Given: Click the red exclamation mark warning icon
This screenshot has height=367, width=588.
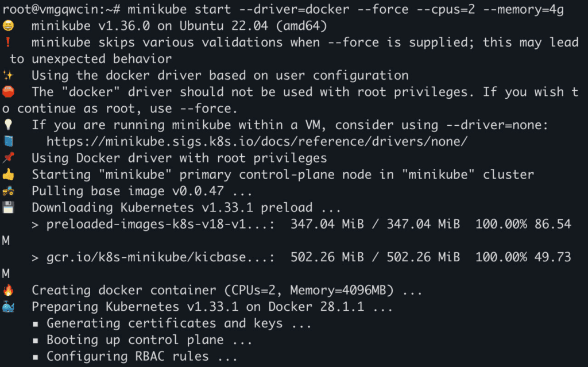Looking at the screenshot, I should tap(7, 43).
